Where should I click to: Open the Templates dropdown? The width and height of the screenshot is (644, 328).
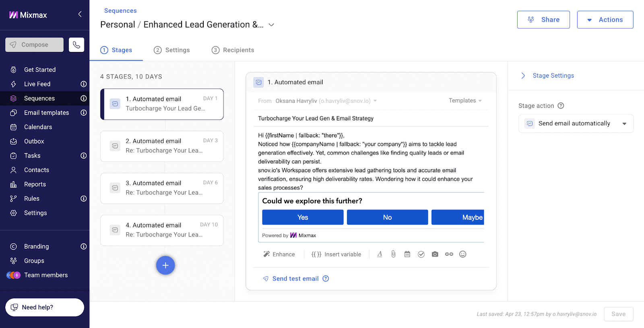tap(465, 101)
